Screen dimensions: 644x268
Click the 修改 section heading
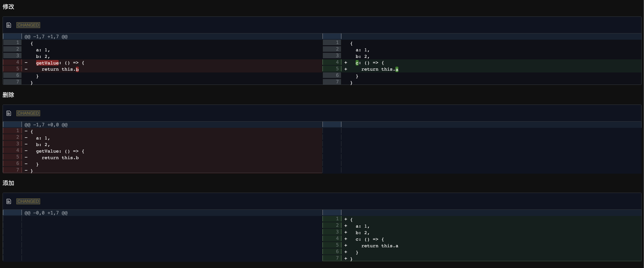(x=8, y=7)
